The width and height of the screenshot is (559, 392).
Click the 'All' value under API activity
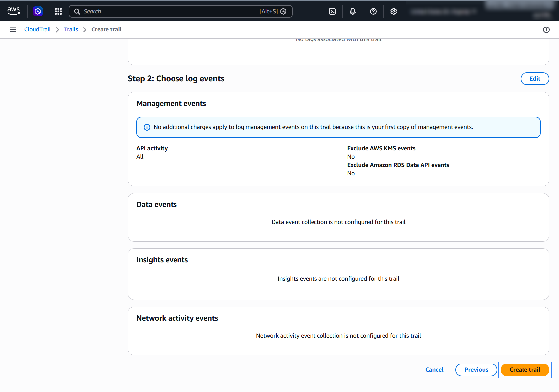click(140, 157)
